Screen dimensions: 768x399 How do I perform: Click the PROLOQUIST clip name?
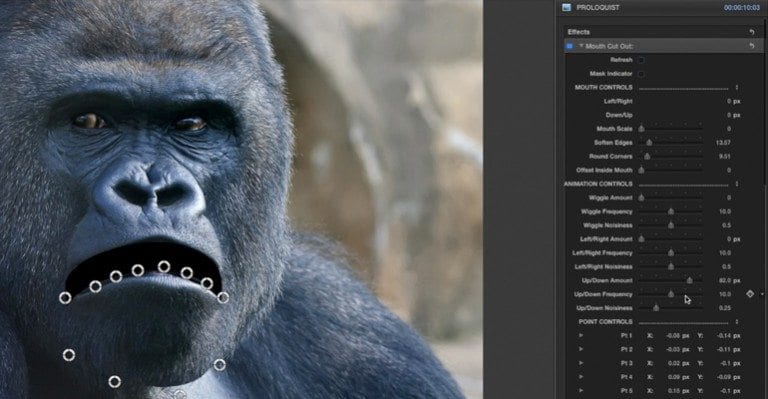(598, 8)
